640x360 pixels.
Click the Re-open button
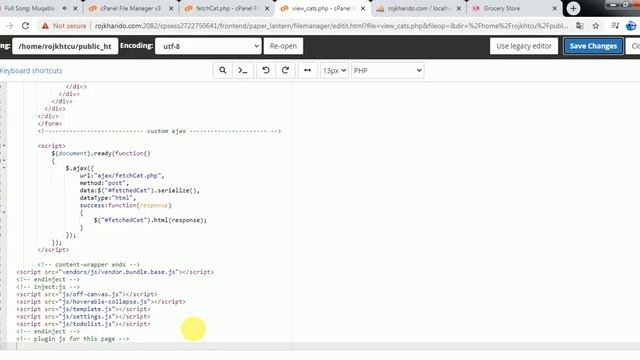(x=283, y=46)
